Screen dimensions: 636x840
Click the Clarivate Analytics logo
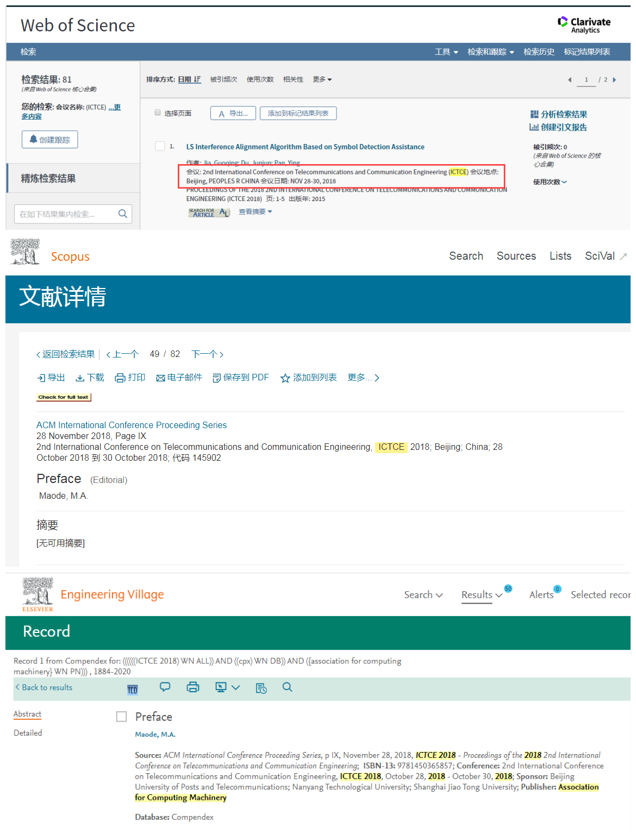(584, 25)
